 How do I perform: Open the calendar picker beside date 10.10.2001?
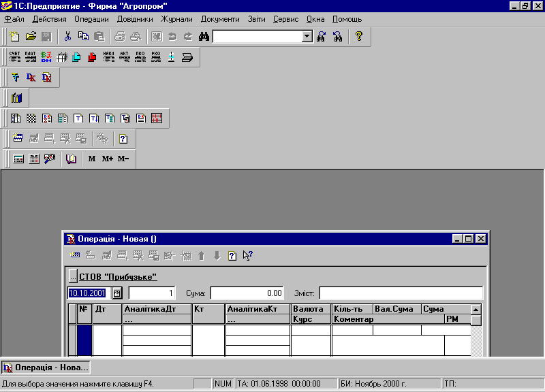pos(117,293)
